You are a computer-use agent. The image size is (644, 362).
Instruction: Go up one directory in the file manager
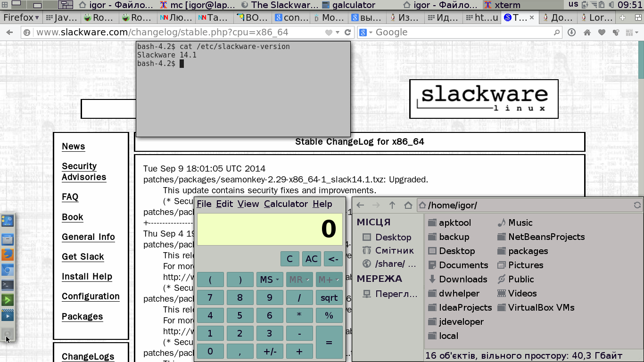pyautogui.click(x=392, y=205)
